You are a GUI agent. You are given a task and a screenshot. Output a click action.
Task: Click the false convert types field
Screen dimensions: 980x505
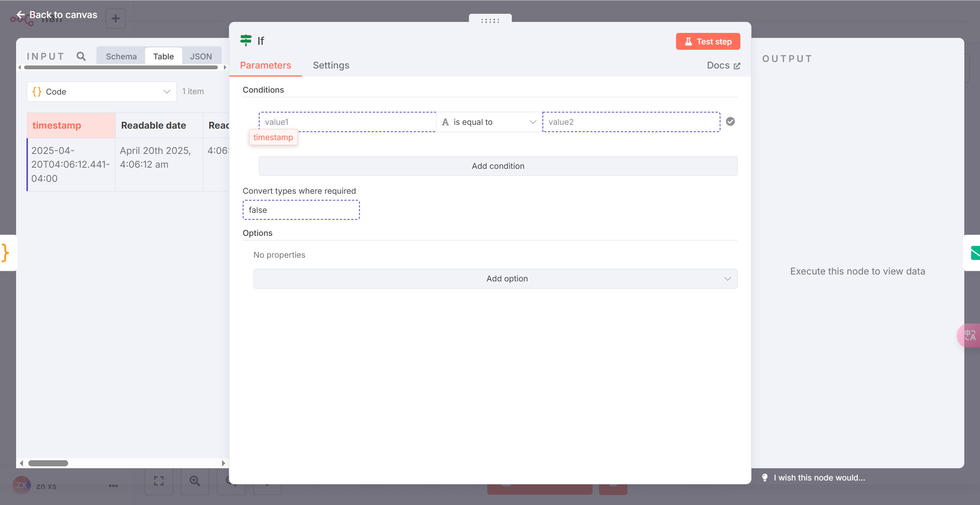pos(301,210)
